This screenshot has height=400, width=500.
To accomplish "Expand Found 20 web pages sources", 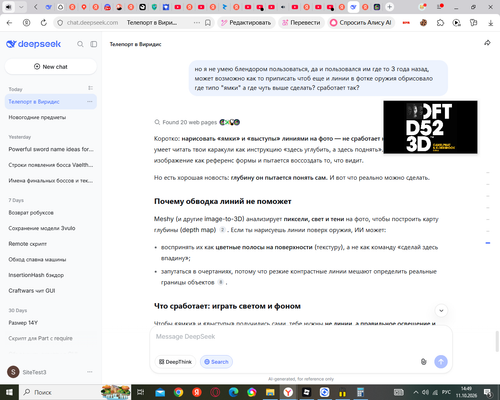I will pyautogui.click(x=197, y=122).
